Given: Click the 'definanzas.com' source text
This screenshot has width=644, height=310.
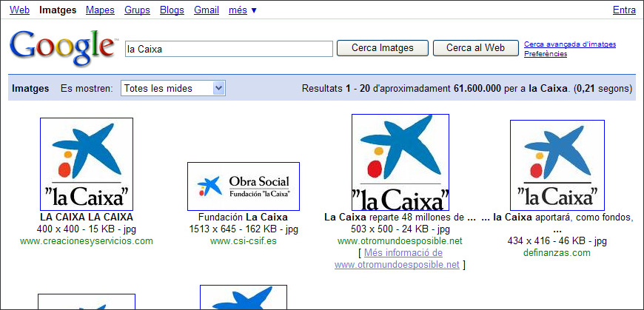Looking at the screenshot, I should tap(557, 253).
